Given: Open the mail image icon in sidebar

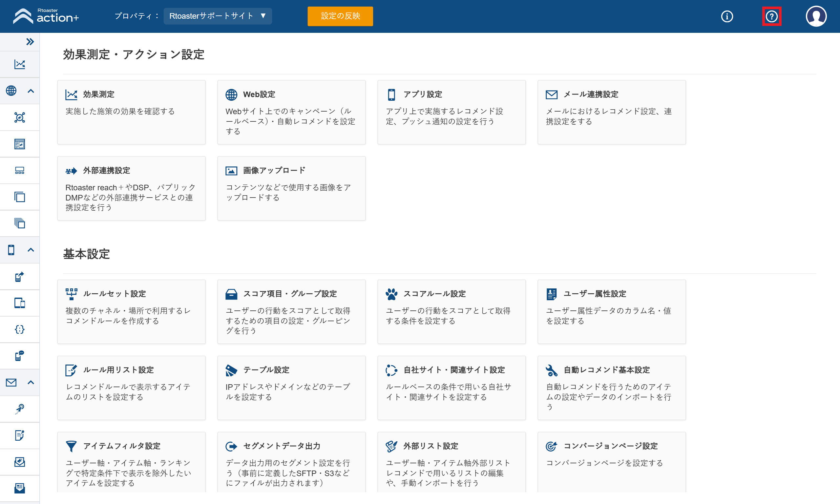Looking at the screenshot, I should click(x=20, y=462).
